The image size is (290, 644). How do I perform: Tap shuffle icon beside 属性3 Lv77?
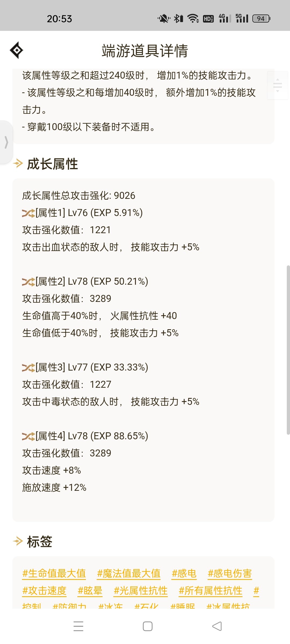pyautogui.click(x=28, y=368)
